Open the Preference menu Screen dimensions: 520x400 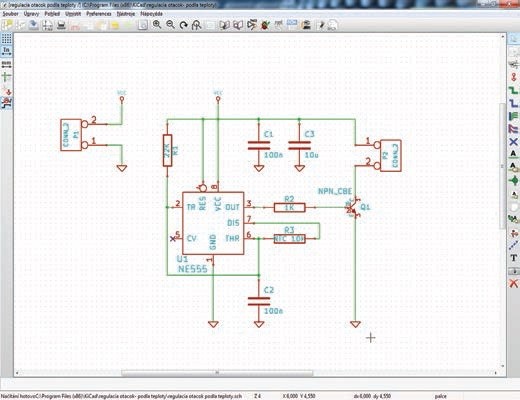99,14
